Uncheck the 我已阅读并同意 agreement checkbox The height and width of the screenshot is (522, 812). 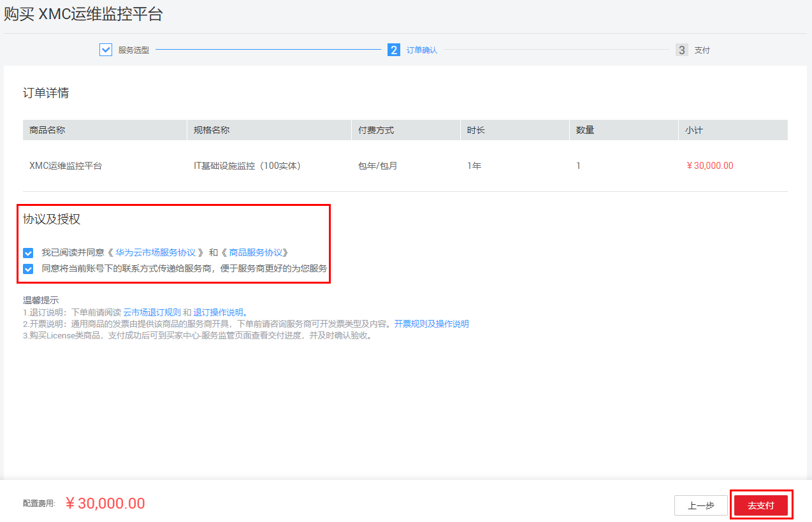(x=28, y=253)
